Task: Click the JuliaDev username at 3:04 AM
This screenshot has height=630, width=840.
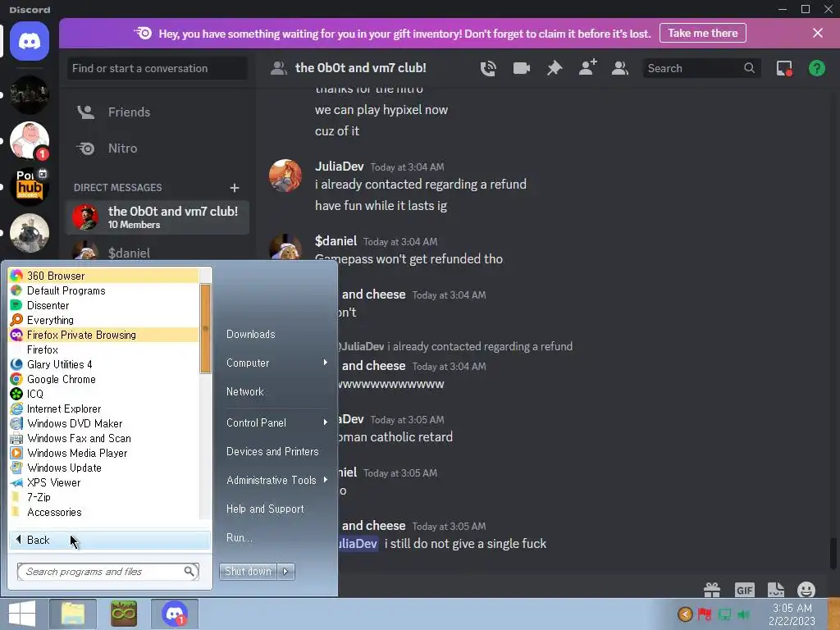Action: coord(339,166)
